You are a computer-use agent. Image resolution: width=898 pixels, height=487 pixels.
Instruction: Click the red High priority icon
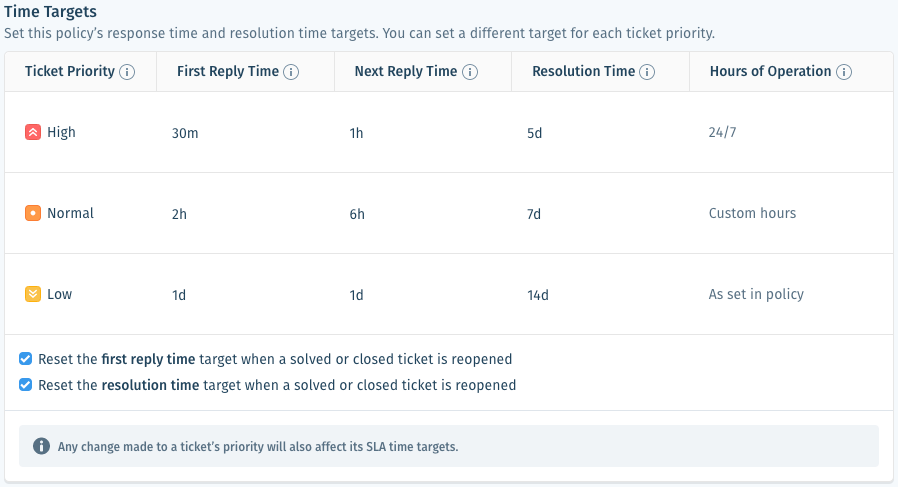click(x=33, y=132)
